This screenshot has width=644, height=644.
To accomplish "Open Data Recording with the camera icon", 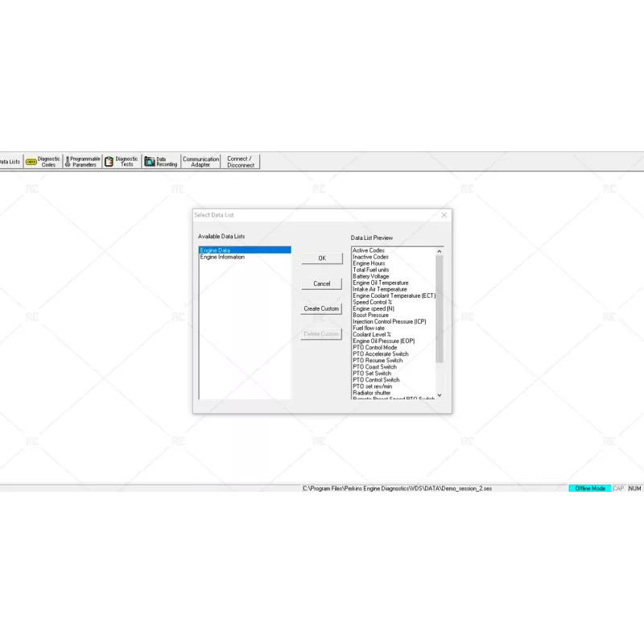I will pos(159,161).
